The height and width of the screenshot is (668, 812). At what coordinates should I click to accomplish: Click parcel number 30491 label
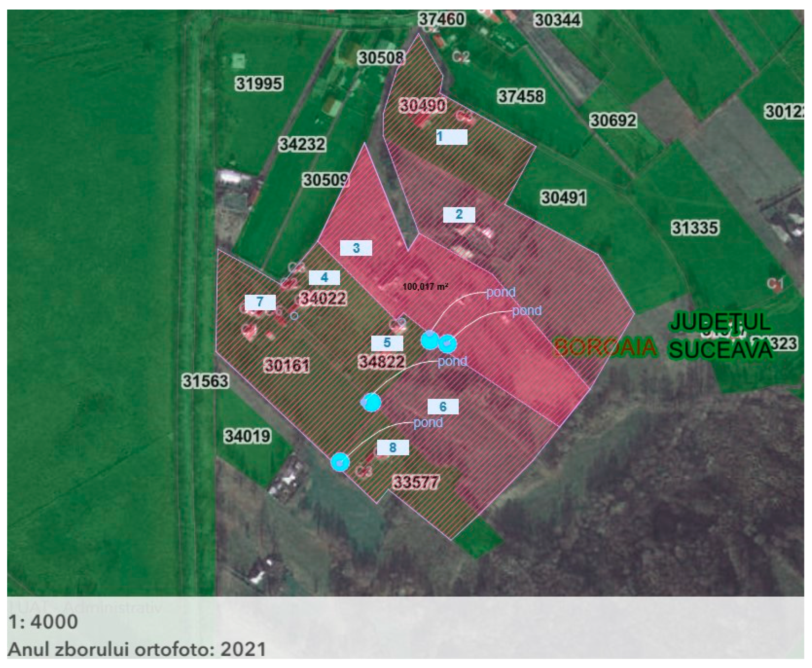click(x=563, y=198)
